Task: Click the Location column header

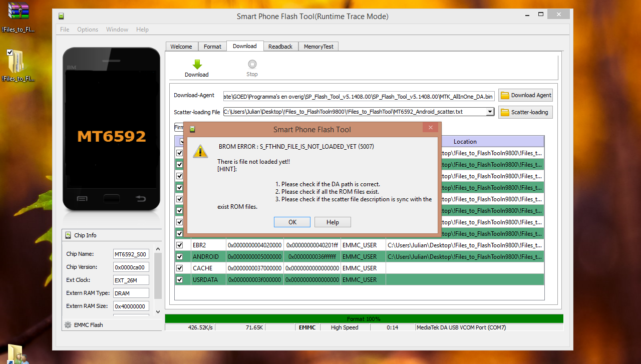Action: [x=465, y=142]
